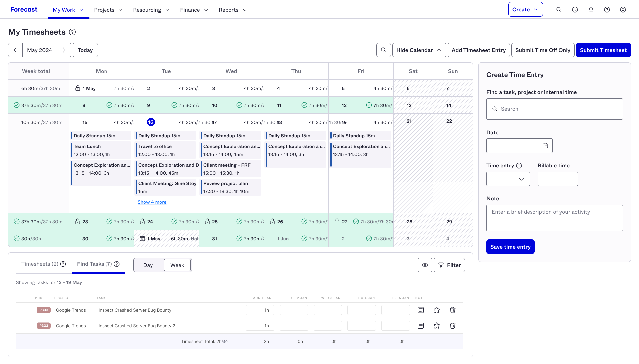The height and width of the screenshot is (364, 639).
Task: Open Travel to office entry
Action: (x=166, y=150)
